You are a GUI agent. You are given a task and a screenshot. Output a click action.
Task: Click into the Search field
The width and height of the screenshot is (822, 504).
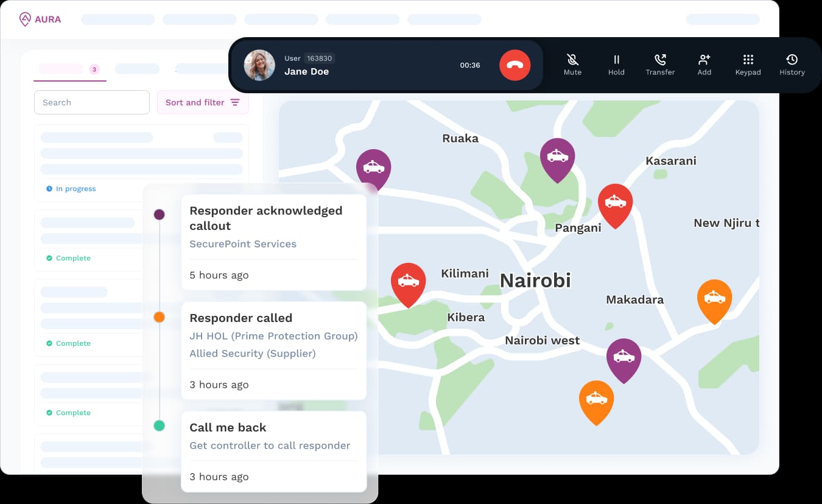92,102
